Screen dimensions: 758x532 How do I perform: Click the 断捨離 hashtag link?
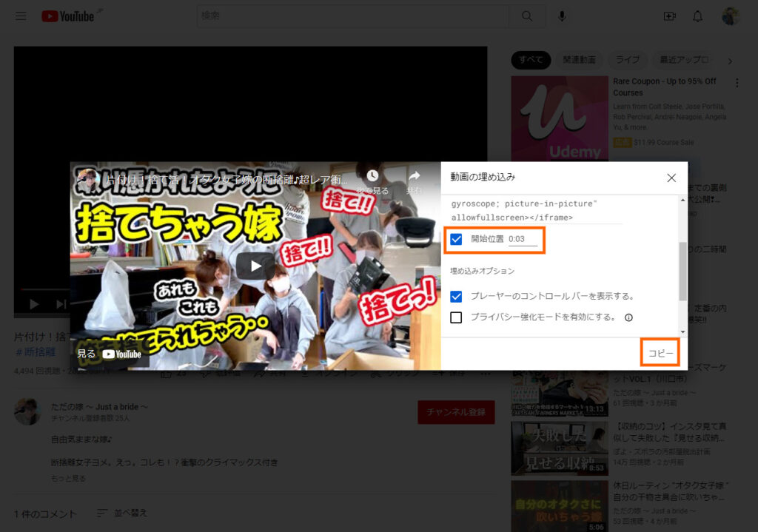click(x=36, y=351)
